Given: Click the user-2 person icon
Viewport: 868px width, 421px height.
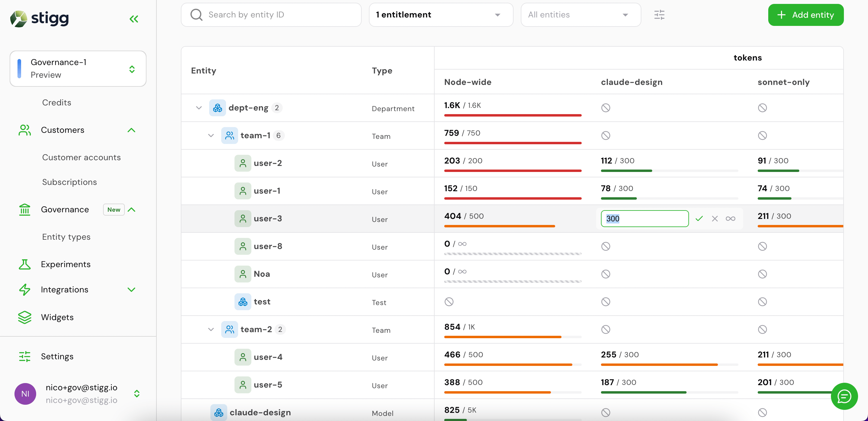Looking at the screenshot, I should (243, 163).
